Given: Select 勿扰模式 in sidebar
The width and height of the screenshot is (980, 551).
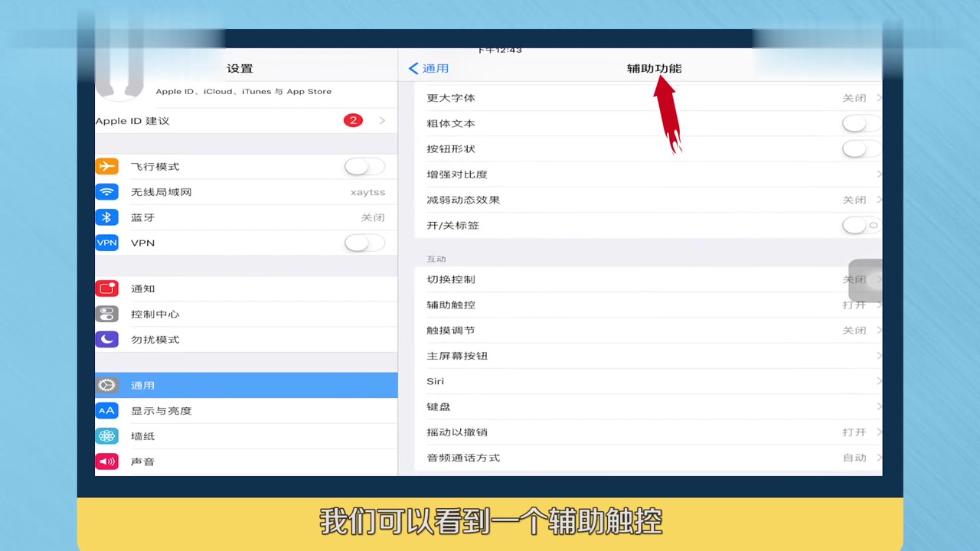Looking at the screenshot, I should coord(246,339).
